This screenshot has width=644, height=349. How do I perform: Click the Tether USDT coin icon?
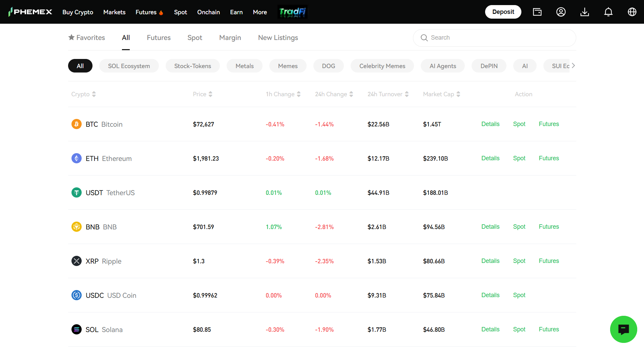click(77, 192)
